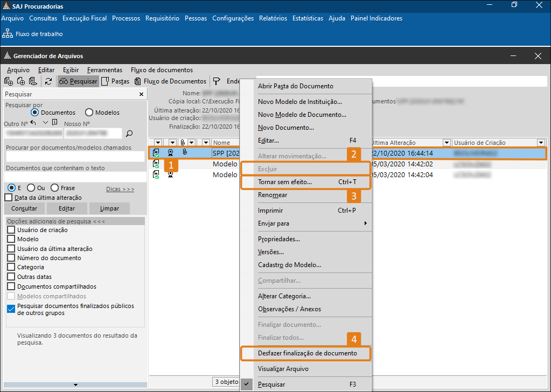
Task: Enable the Data da última alteração checkbox
Action: tap(8, 198)
